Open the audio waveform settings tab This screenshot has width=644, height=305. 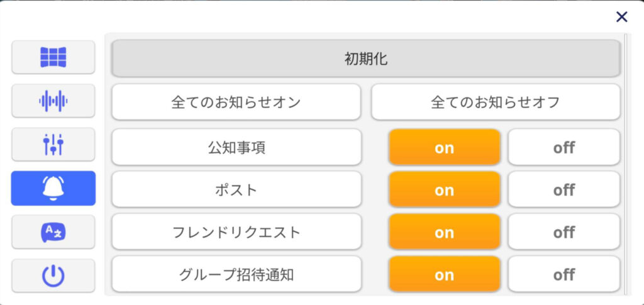53,101
